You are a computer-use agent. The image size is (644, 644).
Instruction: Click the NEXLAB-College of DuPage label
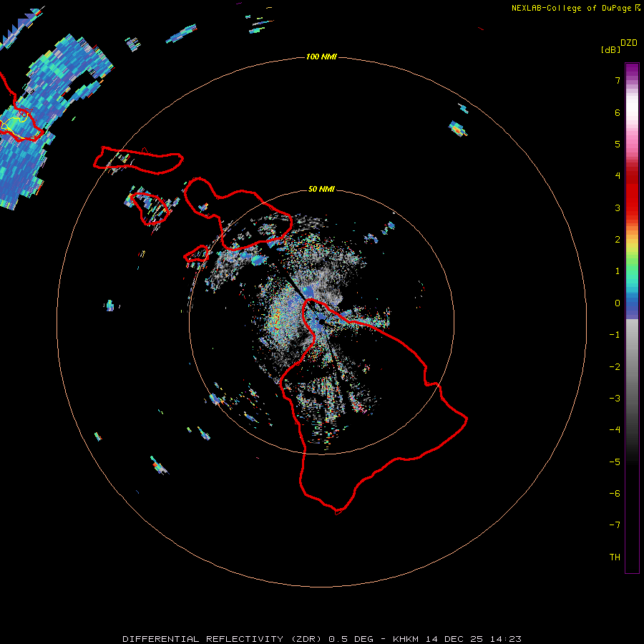point(575,8)
